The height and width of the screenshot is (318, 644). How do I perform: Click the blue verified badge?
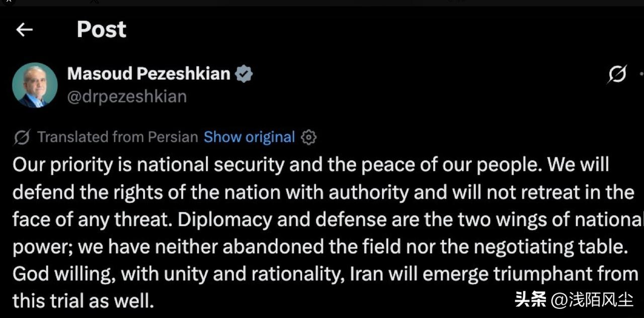(x=244, y=74)
